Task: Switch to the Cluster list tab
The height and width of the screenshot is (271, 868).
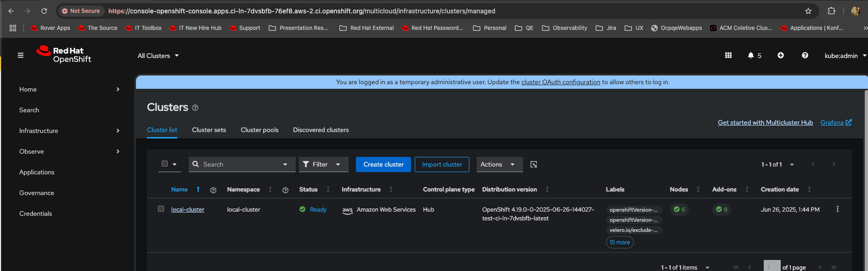Action: pos(162,130)
